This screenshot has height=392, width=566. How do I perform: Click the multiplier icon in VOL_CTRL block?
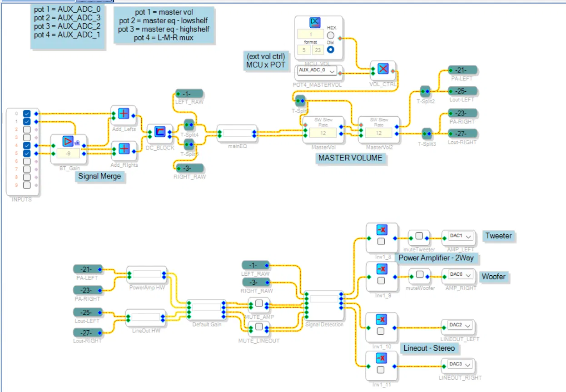tap(384, 69)
